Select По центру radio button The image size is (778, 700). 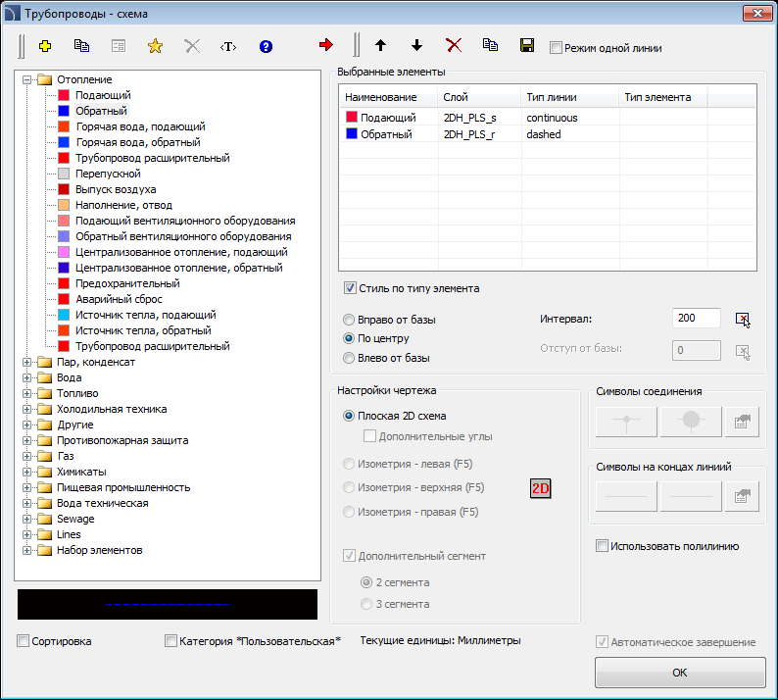coord(349,338)
